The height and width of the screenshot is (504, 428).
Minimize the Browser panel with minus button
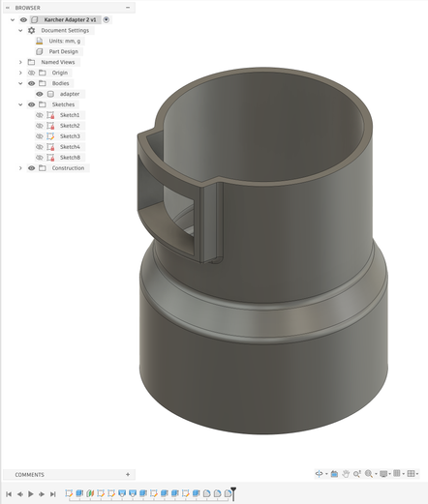click(128, 8)
